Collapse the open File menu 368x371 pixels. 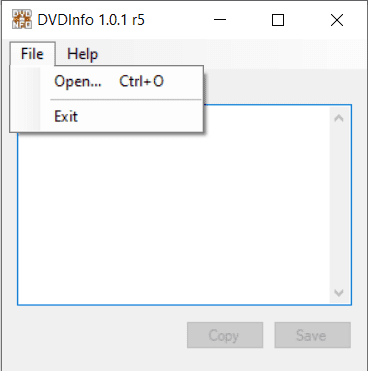(32, 54)
